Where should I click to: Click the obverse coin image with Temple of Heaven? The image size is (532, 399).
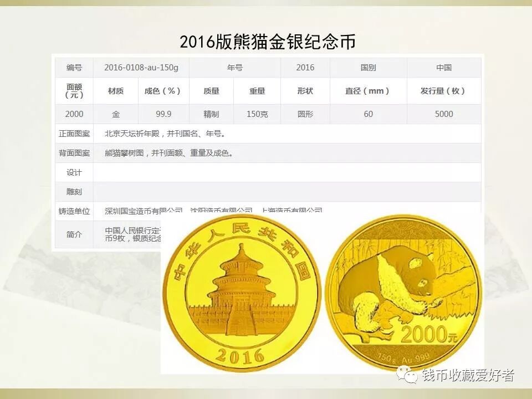(242, 293)
